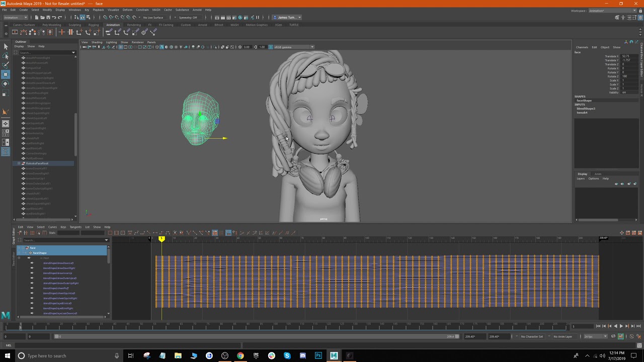
Task: Toggle the viewport grid display icon
Action: [121, 47]
